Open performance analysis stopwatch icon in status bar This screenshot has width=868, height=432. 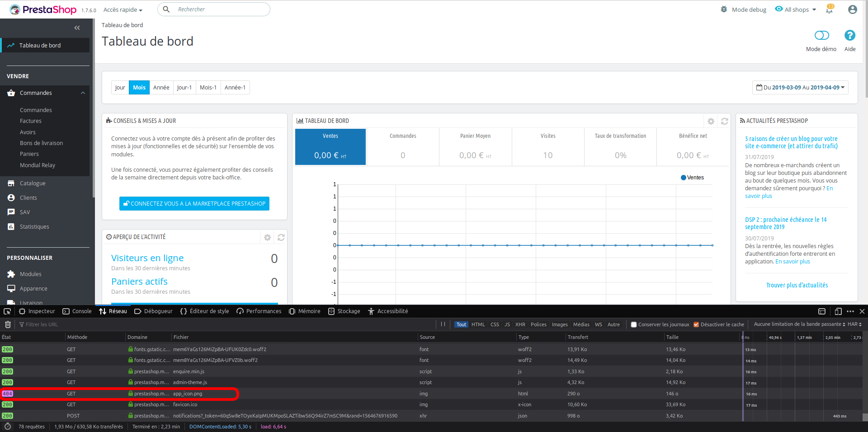pos(7,427)
